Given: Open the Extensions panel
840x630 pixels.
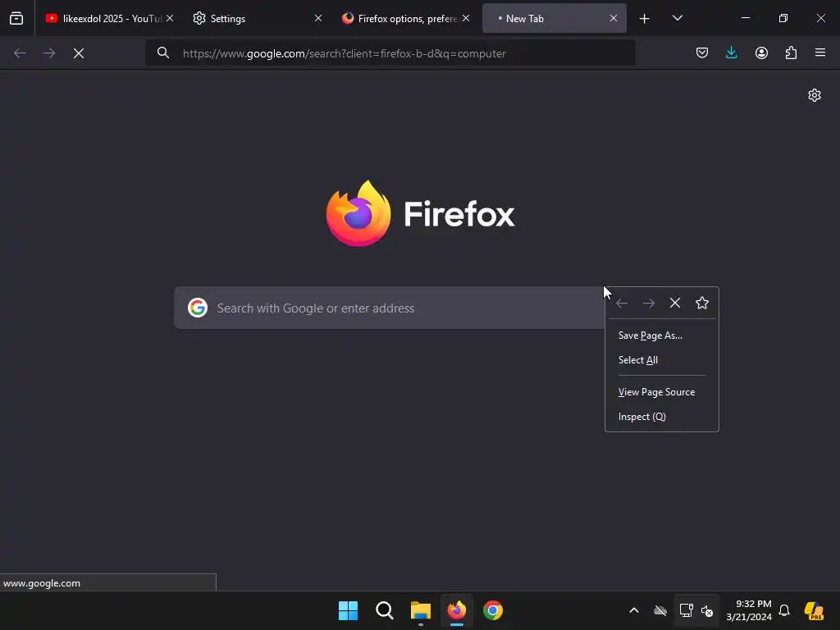Looking at the screenshot, I should click(791, 52).
